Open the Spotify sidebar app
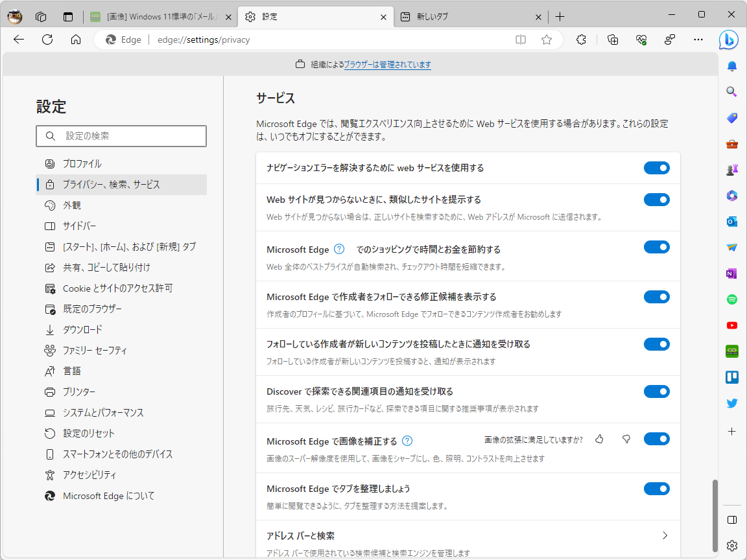747x560 pixels. tap(731, 299)
